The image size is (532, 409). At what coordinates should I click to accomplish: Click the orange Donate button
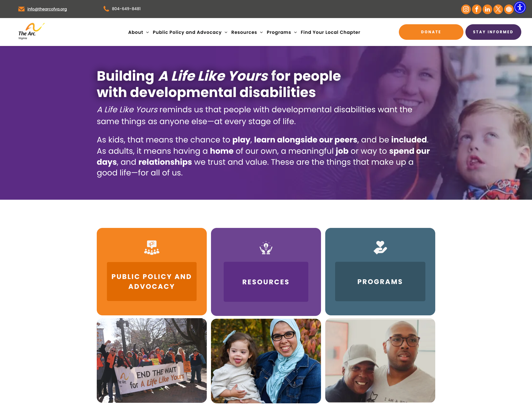[x=431, y=32]
